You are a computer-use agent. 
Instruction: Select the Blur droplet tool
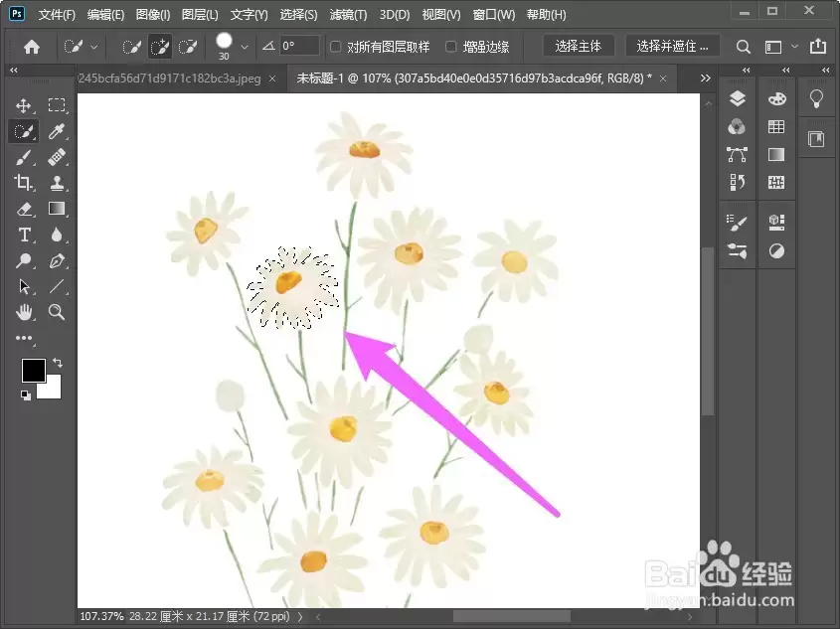click(57, 235)
